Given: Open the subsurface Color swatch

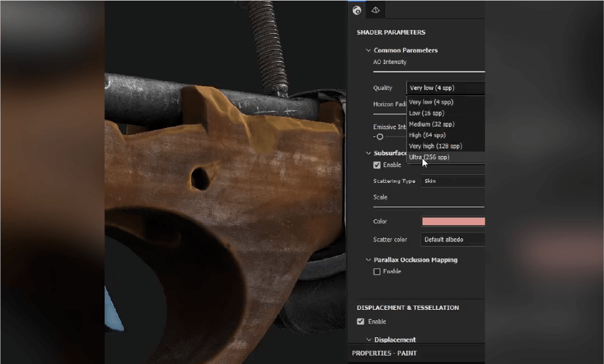Looking at the screenshot, I should point(453,222).
